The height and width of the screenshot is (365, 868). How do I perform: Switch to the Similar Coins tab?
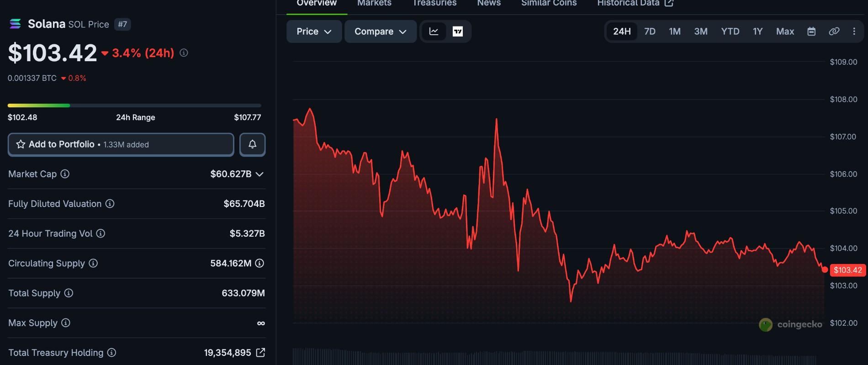coord(549,4)
